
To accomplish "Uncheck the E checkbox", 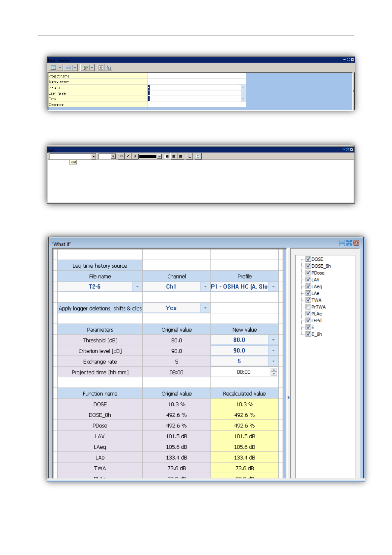I will [308, 327].
